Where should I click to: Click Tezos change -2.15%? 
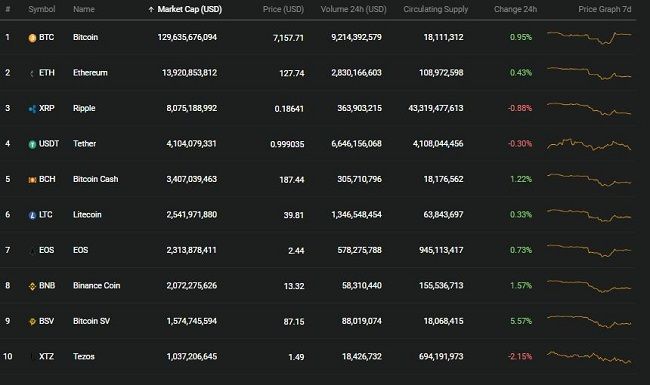pyautogui.click(x=520, y=356)
